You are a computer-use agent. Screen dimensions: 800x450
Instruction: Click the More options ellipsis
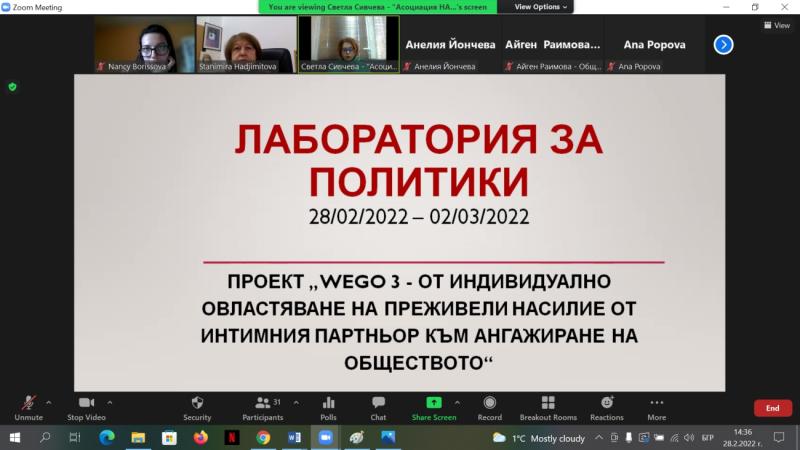pyautogui.click(x=656, y=403)
